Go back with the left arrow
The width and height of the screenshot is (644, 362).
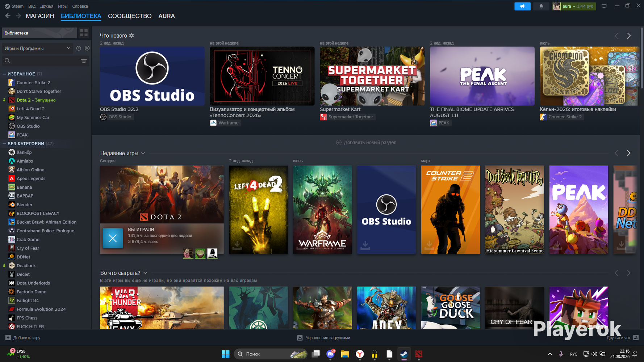8,16
